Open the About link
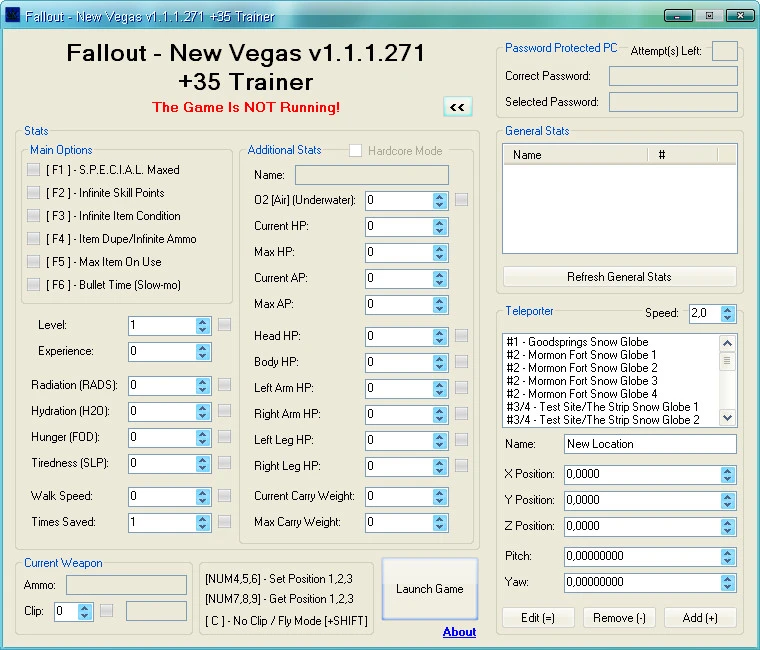760x650 pixels. pyautogui.click(x=459, y=632)
